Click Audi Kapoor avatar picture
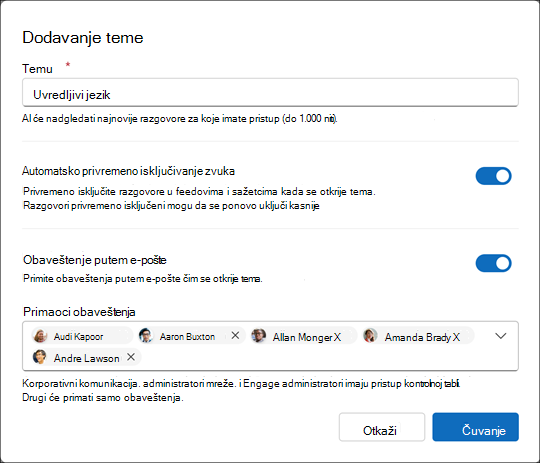 40,336
